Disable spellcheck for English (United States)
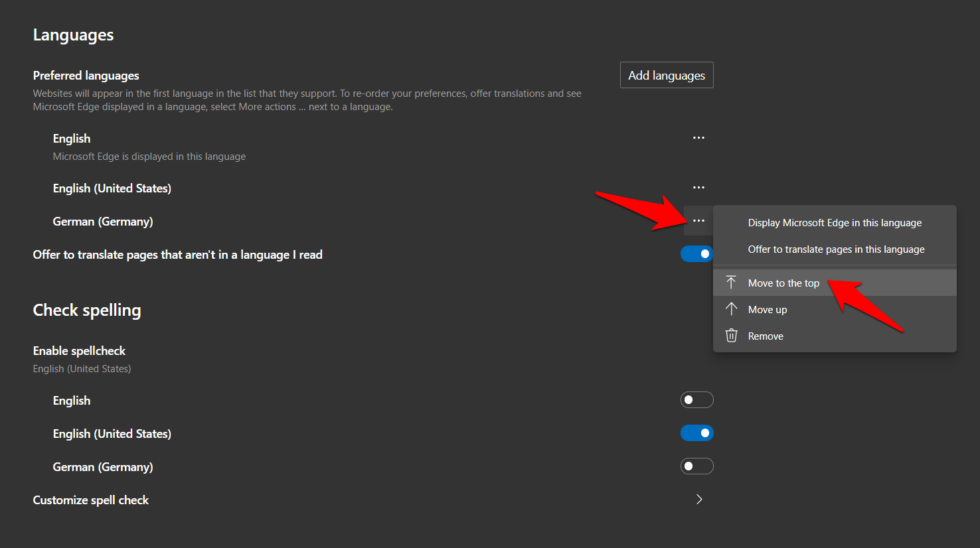Viewport: 980px width, 548px height. pos(696,433)
